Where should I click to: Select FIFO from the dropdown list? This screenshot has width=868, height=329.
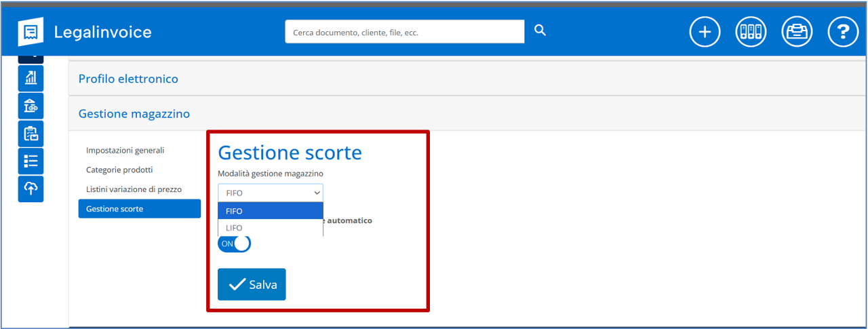pos(271,211)
